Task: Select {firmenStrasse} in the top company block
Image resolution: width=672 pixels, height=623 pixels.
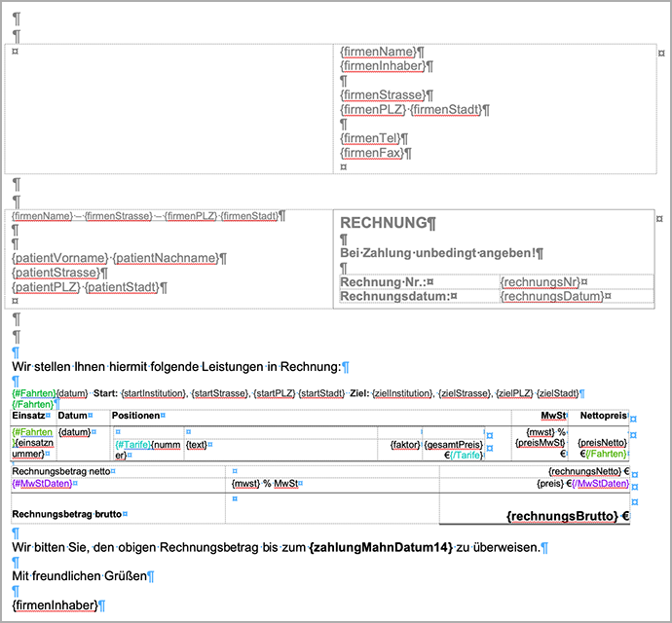Action: pyautogui.click(x=383, y=94)
